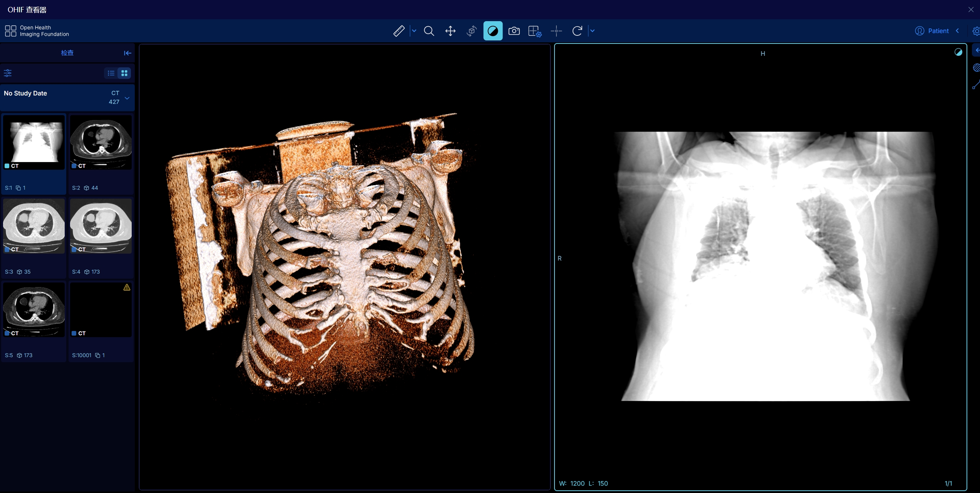Viewport: 980px width, 493px height.
Task: Select the Length measurement ruler tool
Action: (x=399, y=31)
